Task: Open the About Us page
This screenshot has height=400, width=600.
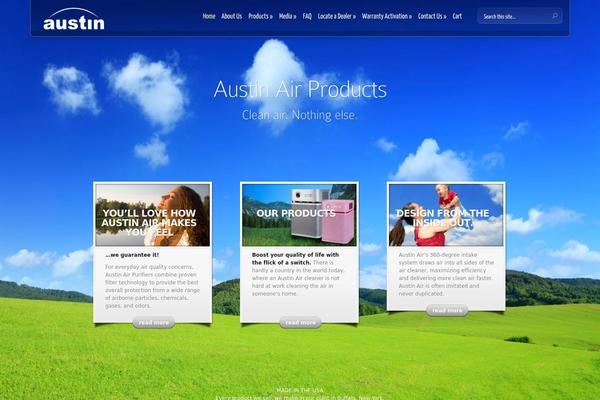Action: [232, 16]
